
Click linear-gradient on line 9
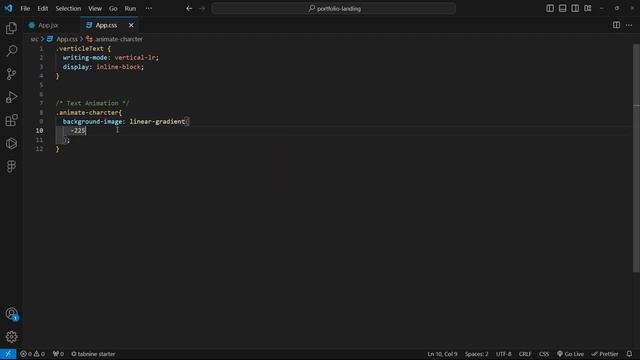[157, 122]
